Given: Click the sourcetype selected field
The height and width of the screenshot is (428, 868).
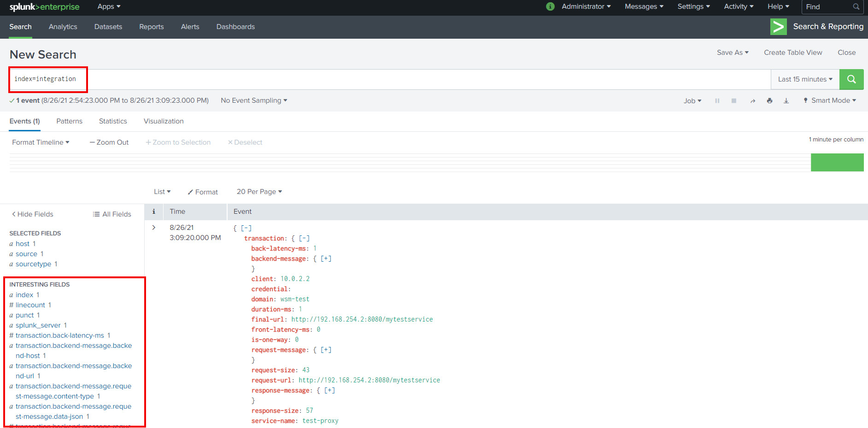Looking at the screenshot, I should coord(33,264).
